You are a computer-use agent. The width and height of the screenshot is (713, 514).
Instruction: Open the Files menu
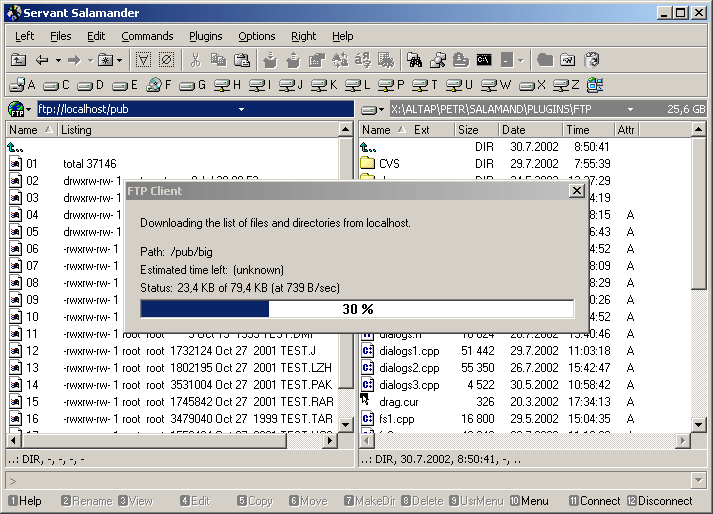click(60, 36)
